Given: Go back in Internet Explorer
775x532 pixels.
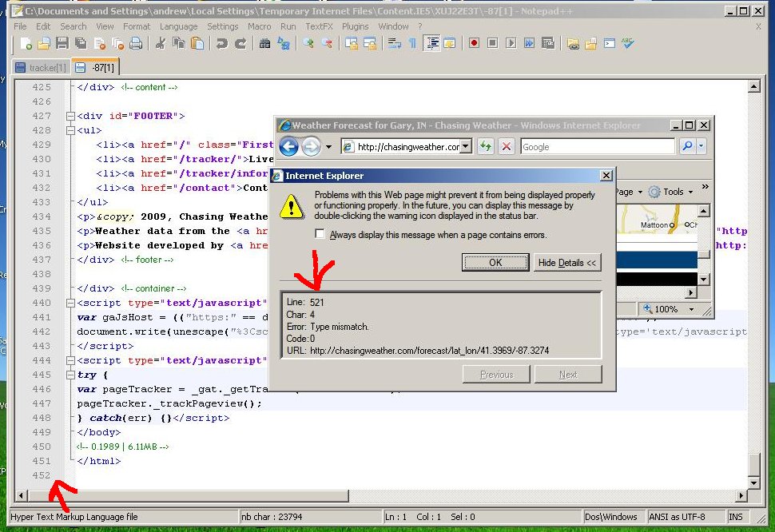Looking at the screenshot, I should coord(289,147).
